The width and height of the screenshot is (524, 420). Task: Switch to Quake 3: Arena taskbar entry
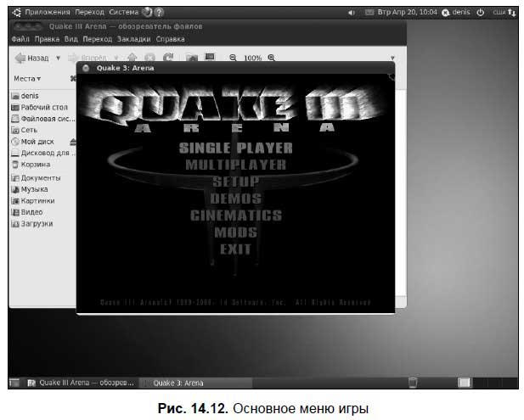click(178, 383)
